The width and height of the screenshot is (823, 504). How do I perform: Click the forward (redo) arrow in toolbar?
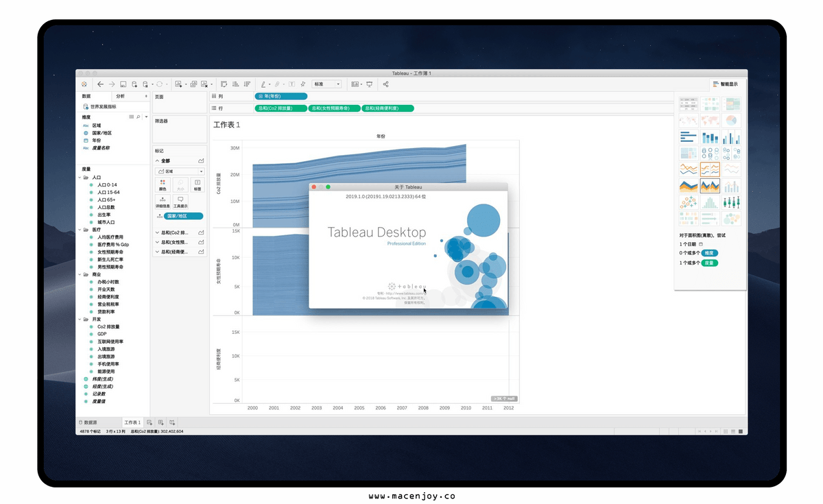(x=112, y=84)
